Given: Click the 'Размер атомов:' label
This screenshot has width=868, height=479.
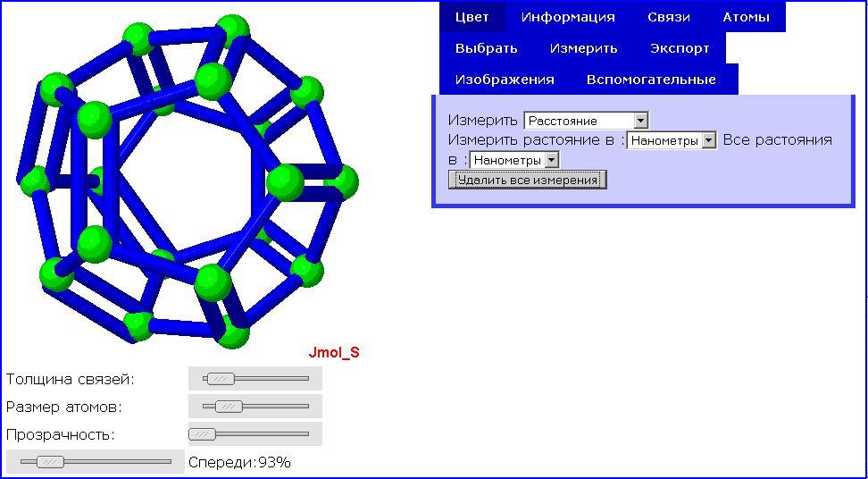Looking at the screenshot, I should [x=63, y=407].
